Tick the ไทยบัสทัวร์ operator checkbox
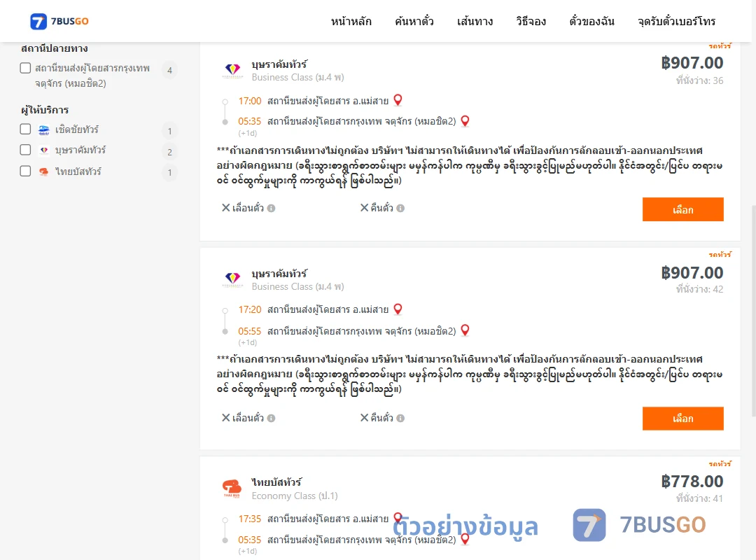756x560 pixels. pyautogui.click(x=26, y=171)
